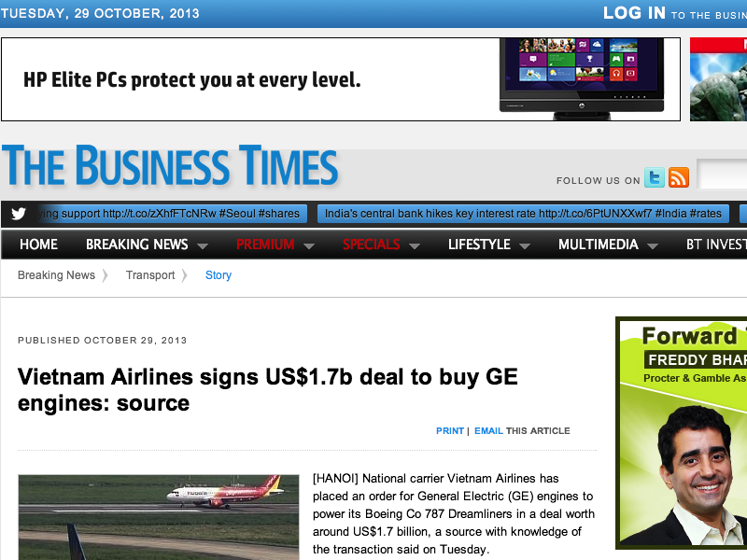The width and height of the screenshot is (747, 560).
Task: Click the Print article link
Action: point(450,431)
